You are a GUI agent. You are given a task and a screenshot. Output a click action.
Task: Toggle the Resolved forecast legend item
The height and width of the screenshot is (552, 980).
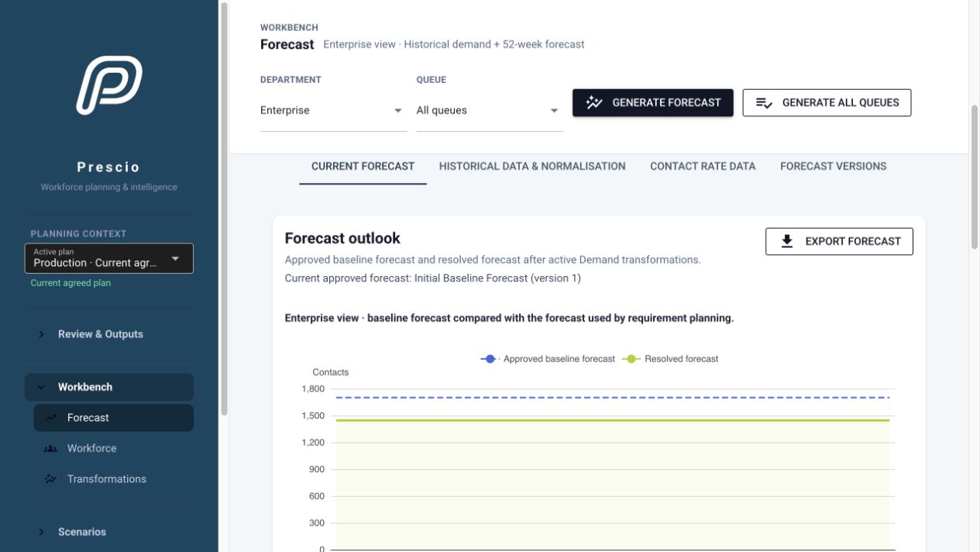(x=670, y=359)
